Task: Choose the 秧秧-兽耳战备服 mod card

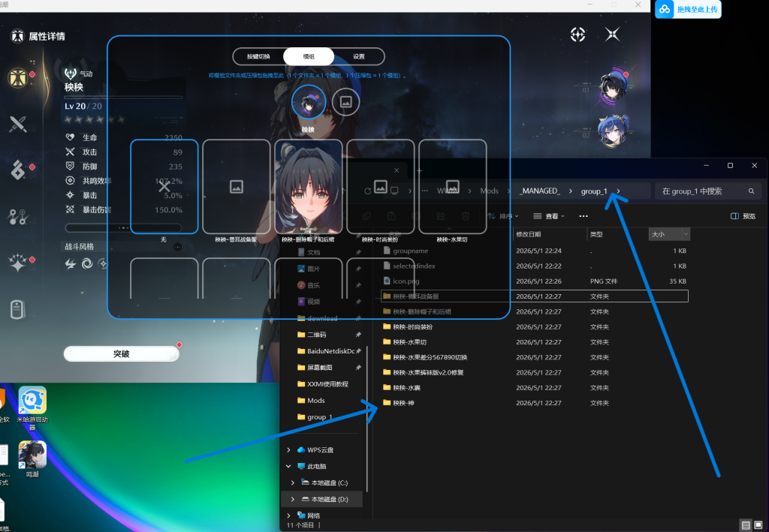Action: [237, 187]
